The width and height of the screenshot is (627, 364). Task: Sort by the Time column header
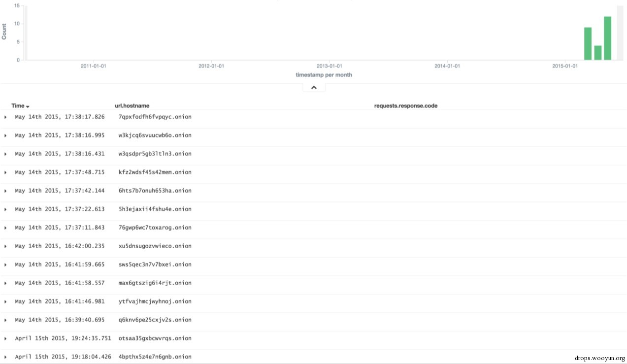coord(20,106)
